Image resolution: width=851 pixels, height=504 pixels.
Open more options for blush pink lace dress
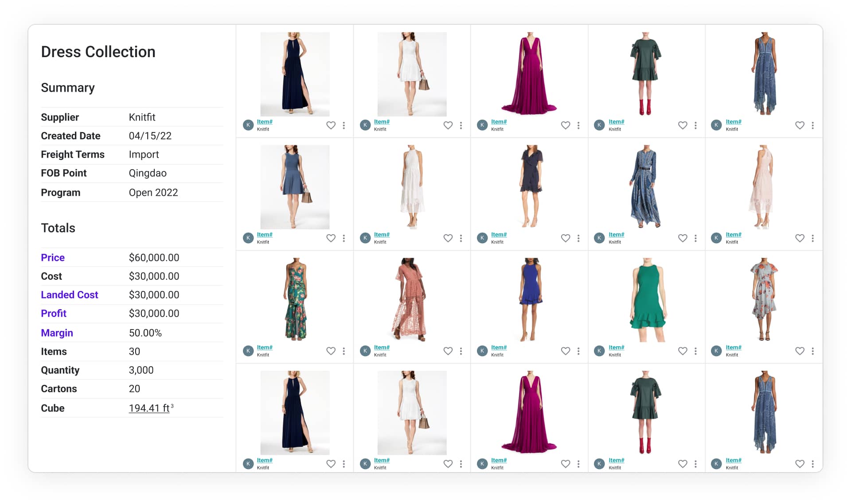click(812, 238)
